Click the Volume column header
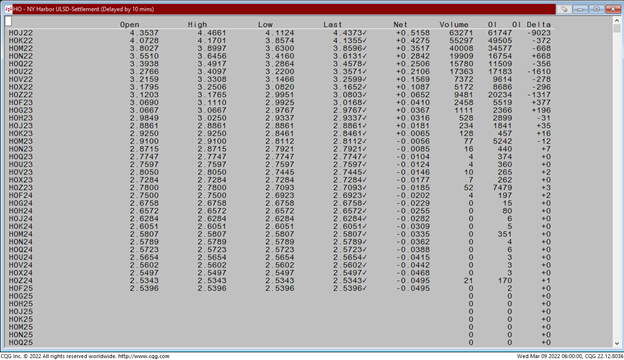This screenshot has height=360, width=624. tap(454, 25)
